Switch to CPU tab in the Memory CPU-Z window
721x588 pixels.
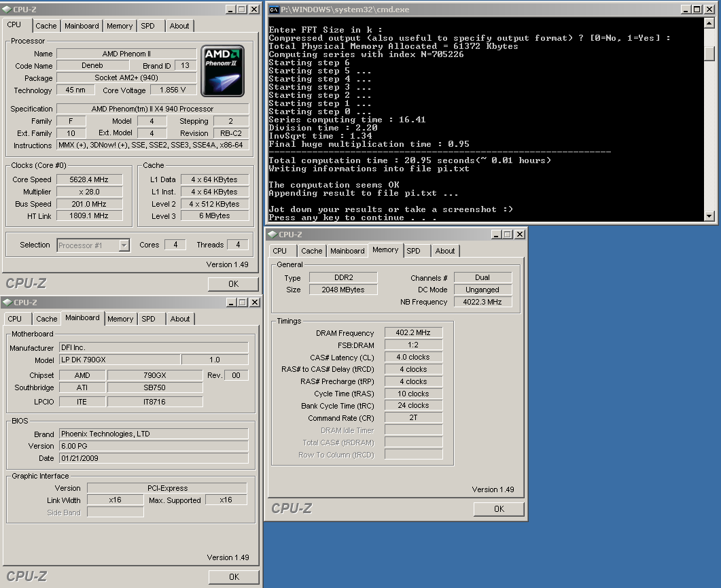(x=279, y=252)
